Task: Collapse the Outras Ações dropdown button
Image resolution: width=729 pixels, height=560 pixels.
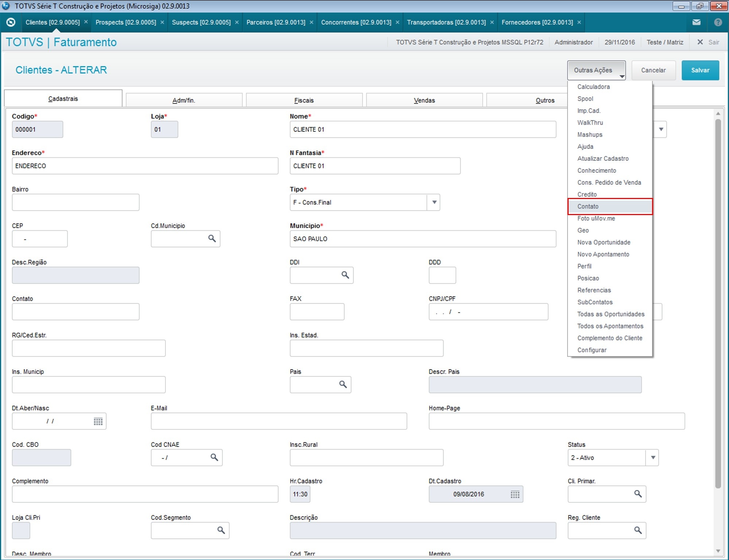Action: click(596, 70)
